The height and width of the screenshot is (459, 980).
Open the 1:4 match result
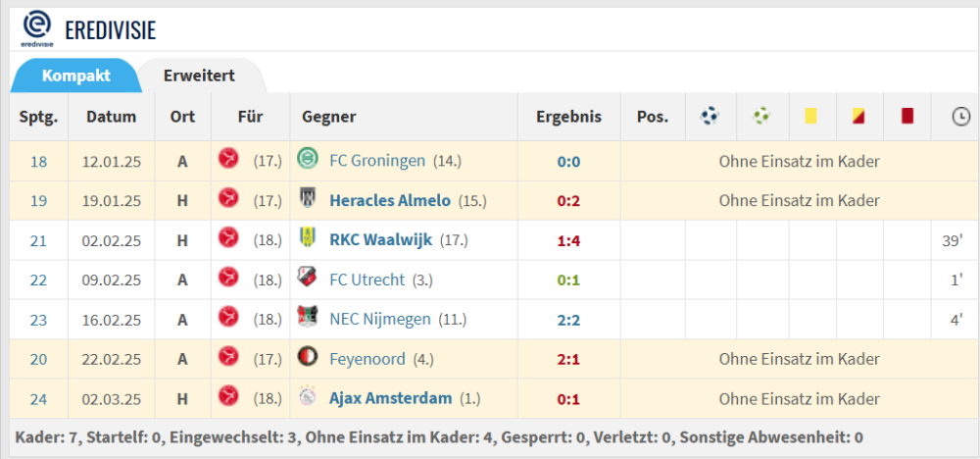[x=568, y=240]
